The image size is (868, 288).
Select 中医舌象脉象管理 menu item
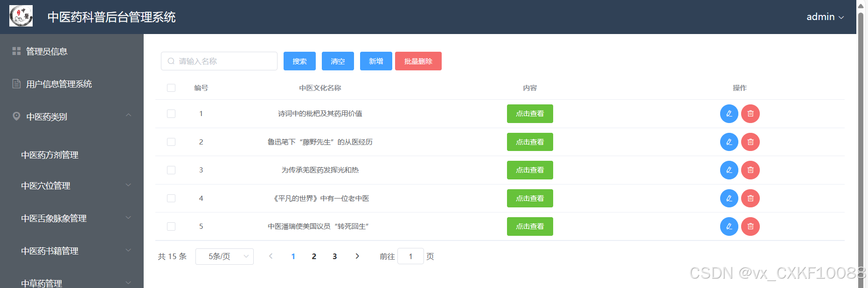[x=72, y=218]
